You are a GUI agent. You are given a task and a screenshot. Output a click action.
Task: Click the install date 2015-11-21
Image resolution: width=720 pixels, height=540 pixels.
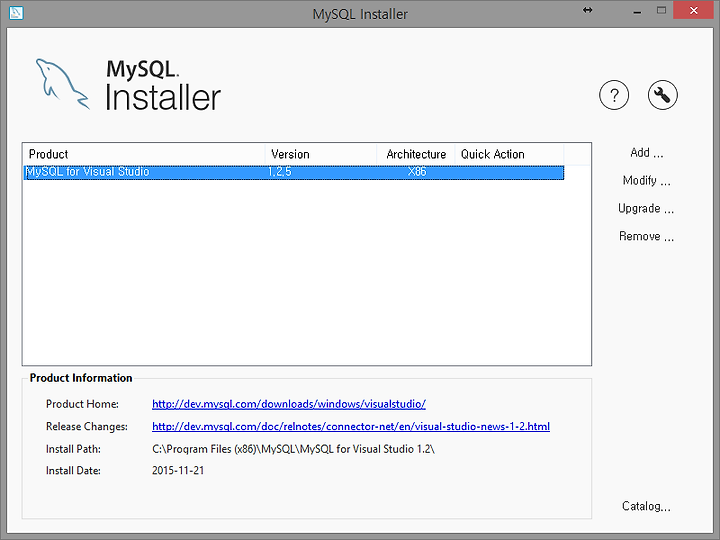[178, 471]
